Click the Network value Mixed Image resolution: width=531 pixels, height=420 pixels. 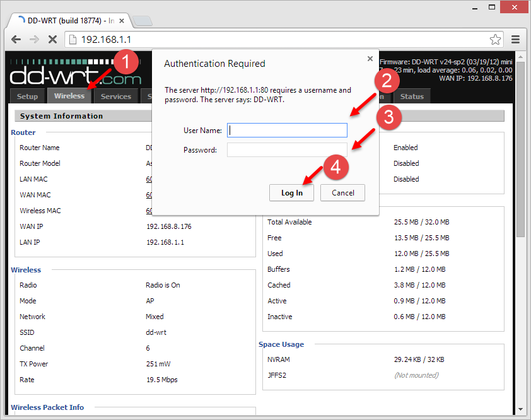pos(155,317)
